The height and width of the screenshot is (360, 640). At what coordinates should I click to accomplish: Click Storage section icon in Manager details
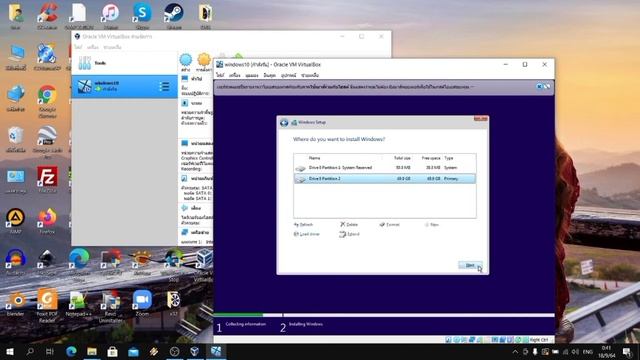pyautogui.click(x=184, y=178)
